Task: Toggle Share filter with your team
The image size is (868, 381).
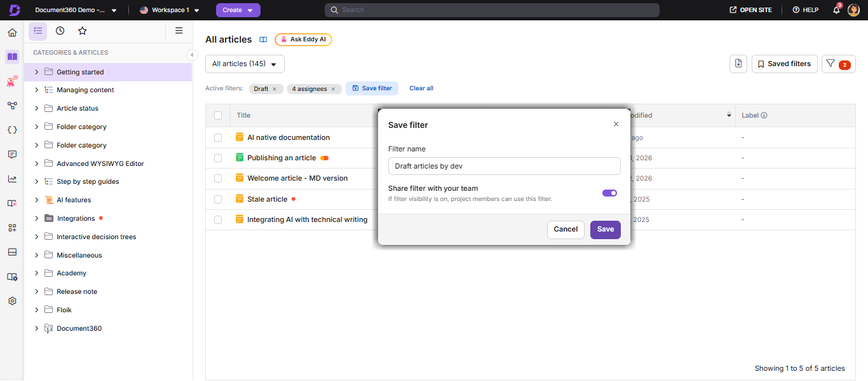Action: (x=609, y=193)
